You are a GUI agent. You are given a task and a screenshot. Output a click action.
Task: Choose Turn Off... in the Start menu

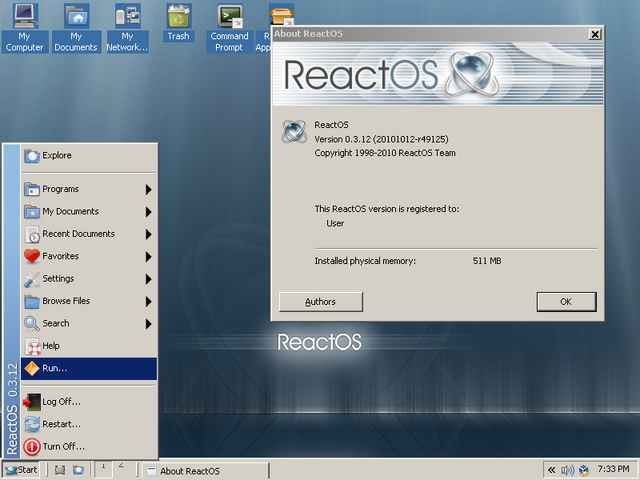pyautogui.click(x=89, y=447)
